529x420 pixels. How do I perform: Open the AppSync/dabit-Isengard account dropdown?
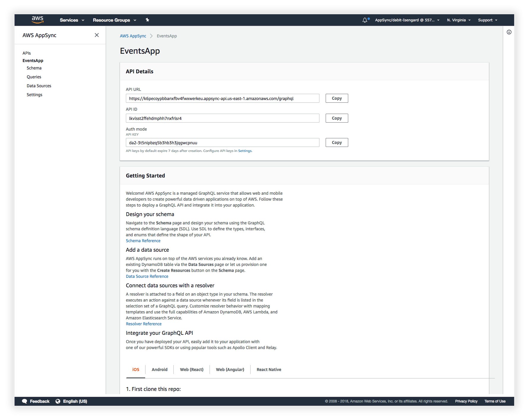tap(407, 20)
